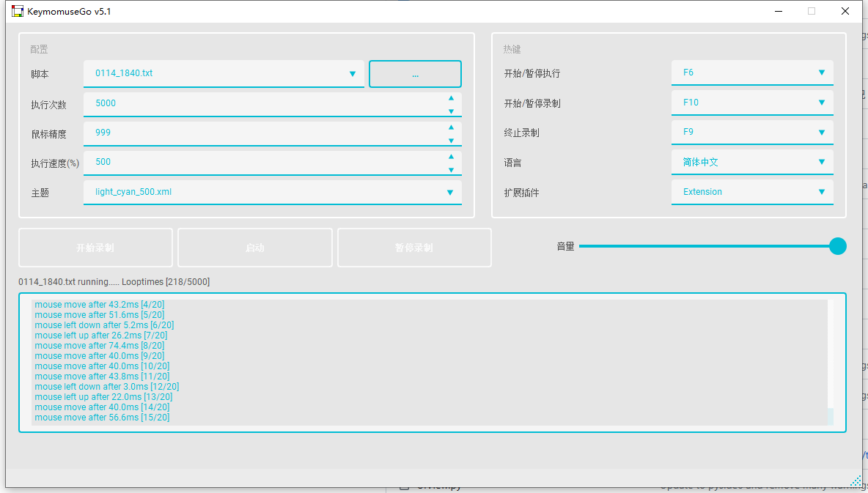Screen dimensions: 868x493
Task: Click log line 'mouse move after 40.0ms [14/20]'
Action: [x=102, y=407]
